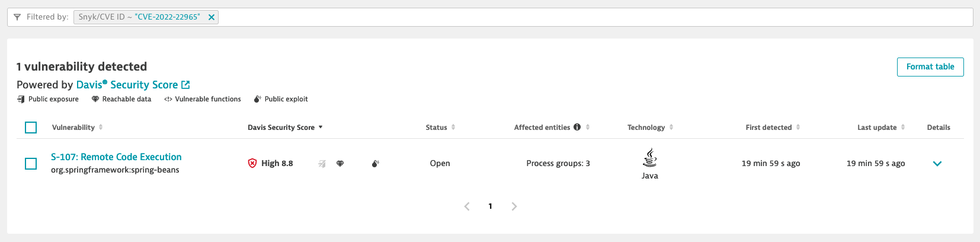Remove the CVE-2022-22965 filter chip
Viewport: 980px width, 242px height.
[211, 17]
